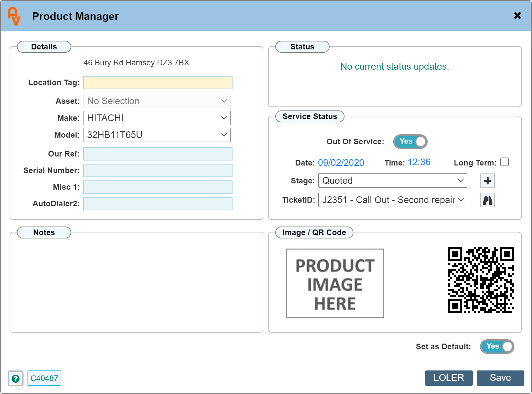This screenshot has height=394, width=532.
Task: Open the Make dropdown showing HITACHI
Action: (x=157, y=118)
